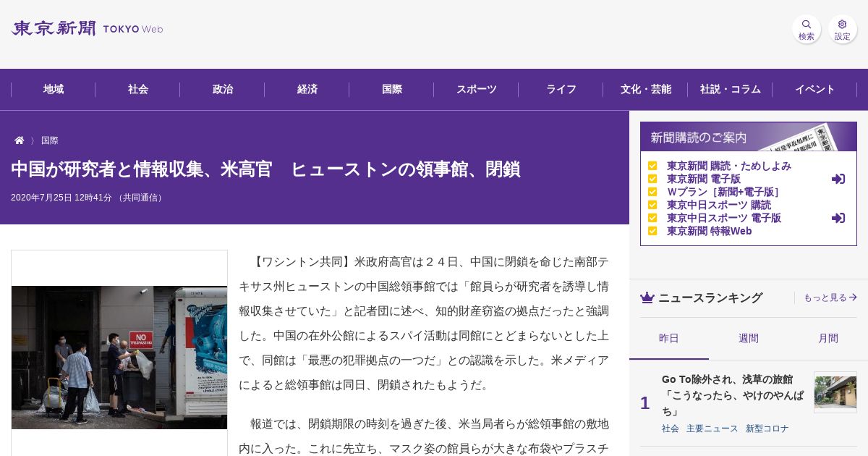Click login arrow icon beside 東京中日スポーツ 電子版
Screen dimensions: 868x456
click(838, 218)
